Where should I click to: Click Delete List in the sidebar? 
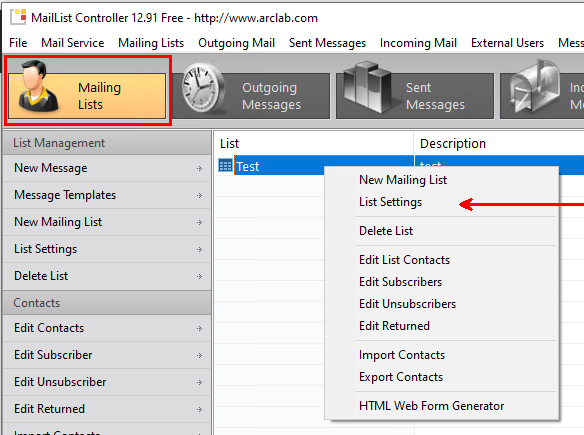point(107,276)
